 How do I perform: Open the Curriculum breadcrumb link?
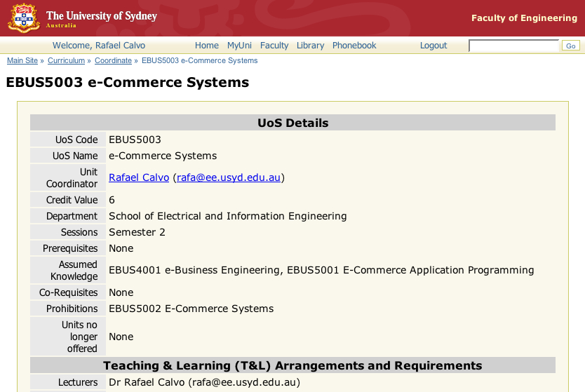tap(66, 61)
